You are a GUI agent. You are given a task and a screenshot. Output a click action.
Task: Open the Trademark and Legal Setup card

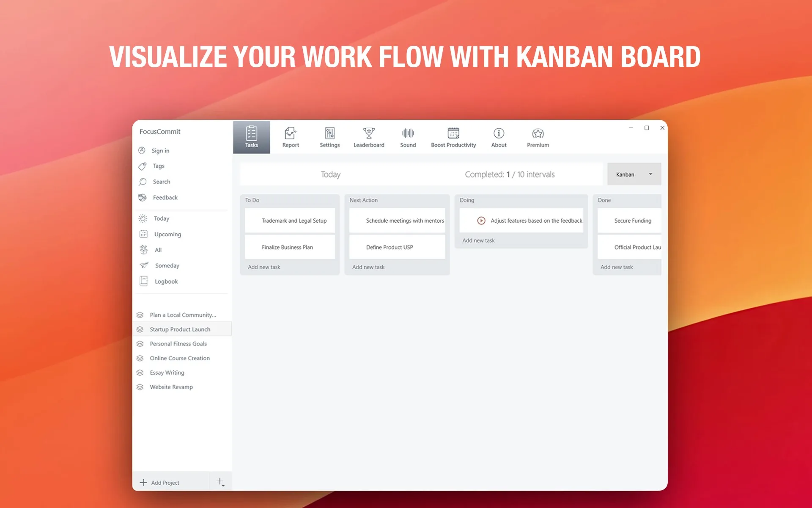(x=290, y=221)
